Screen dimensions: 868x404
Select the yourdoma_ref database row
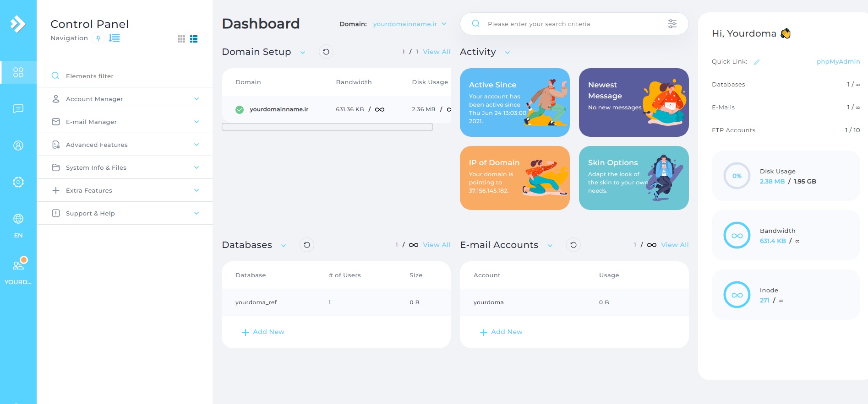point(336,302)
